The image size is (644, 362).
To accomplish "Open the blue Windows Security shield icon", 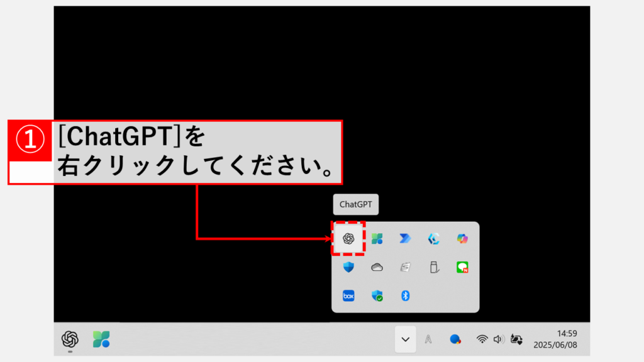I will pyautogui.click(x=348, y=267).
